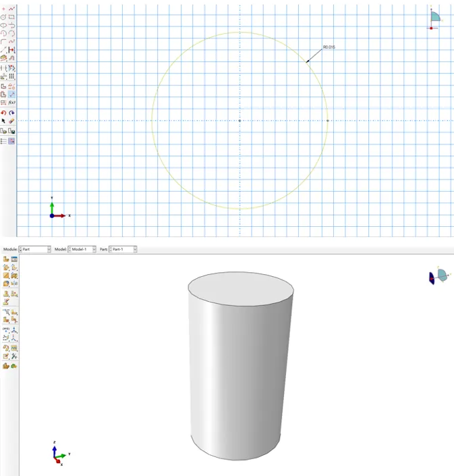Select the Create Rectangle sketch tool
Screen dimensions: 454x476
(11, 17)
